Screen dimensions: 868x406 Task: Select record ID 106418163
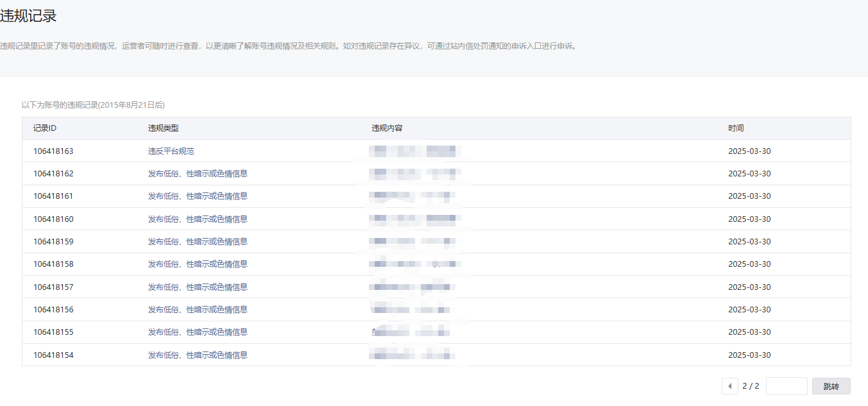click(53, 151)
